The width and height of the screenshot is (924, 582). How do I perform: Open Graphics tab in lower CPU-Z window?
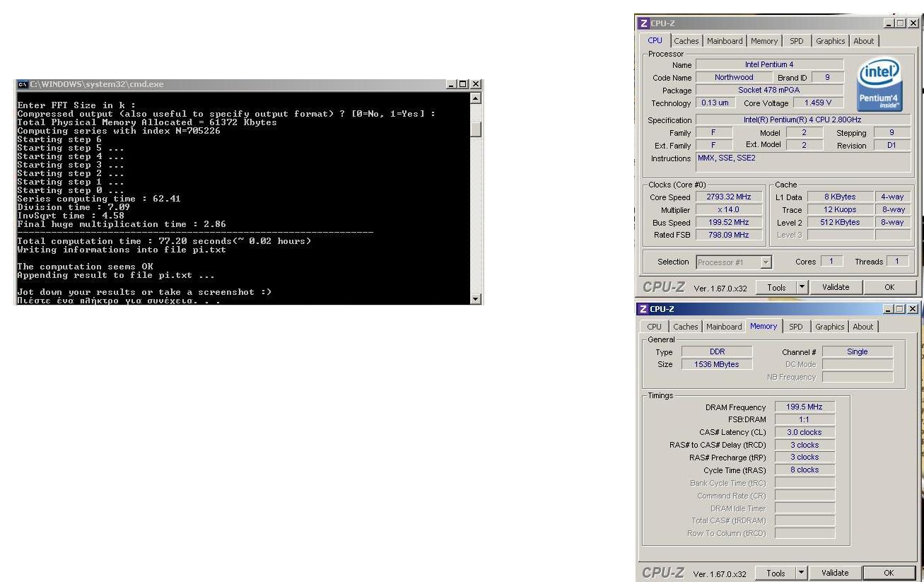(829, 327)
